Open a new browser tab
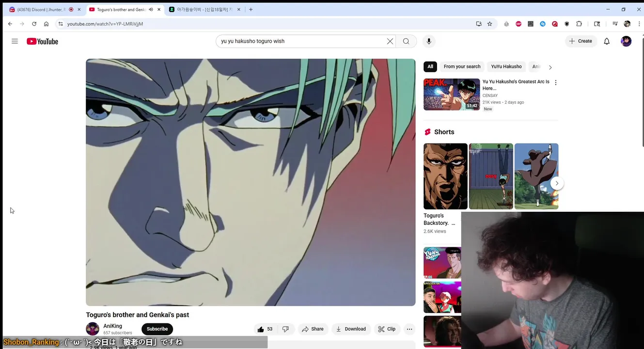 click(x=251, y=9)
